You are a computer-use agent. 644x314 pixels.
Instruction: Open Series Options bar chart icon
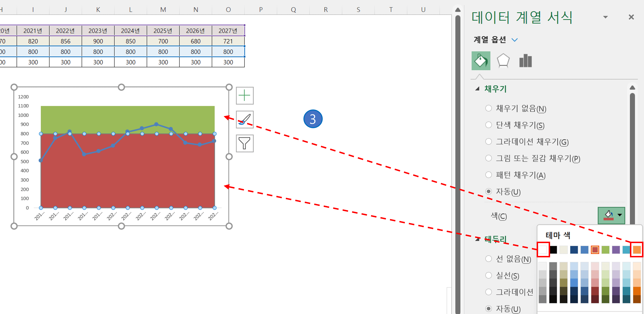pyautogui.click(x=525, y=61)
